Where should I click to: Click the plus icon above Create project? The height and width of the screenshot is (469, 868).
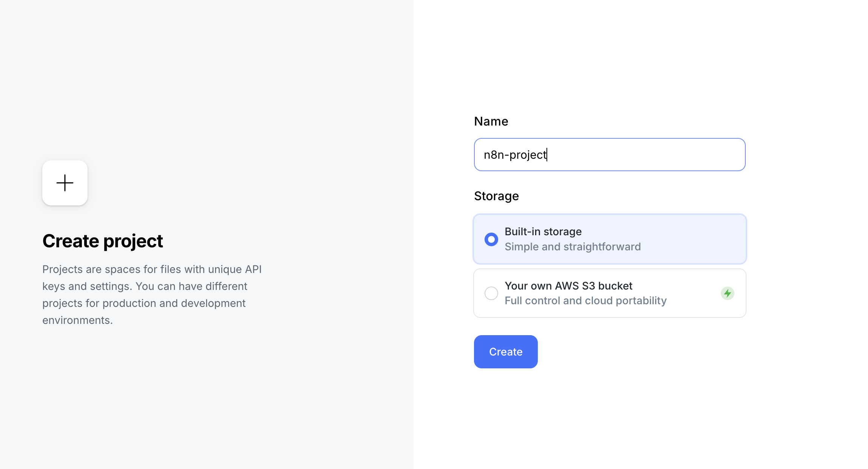(x=65, y=183)
